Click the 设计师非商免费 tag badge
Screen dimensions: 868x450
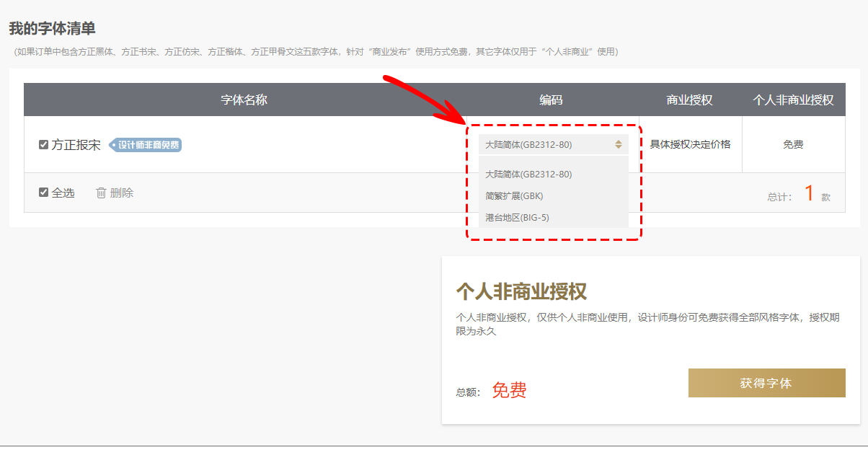[145, 145]
